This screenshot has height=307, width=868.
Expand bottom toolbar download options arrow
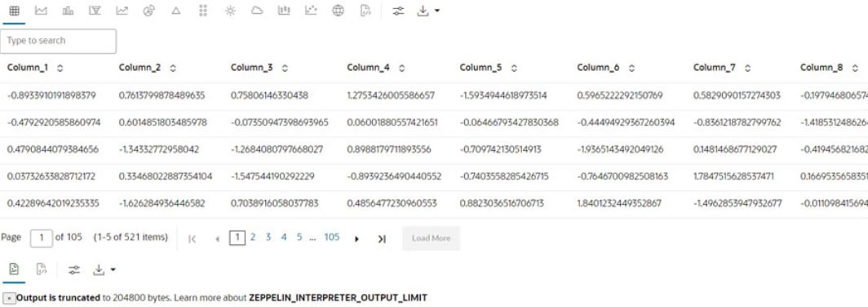[x=113, y=270]
